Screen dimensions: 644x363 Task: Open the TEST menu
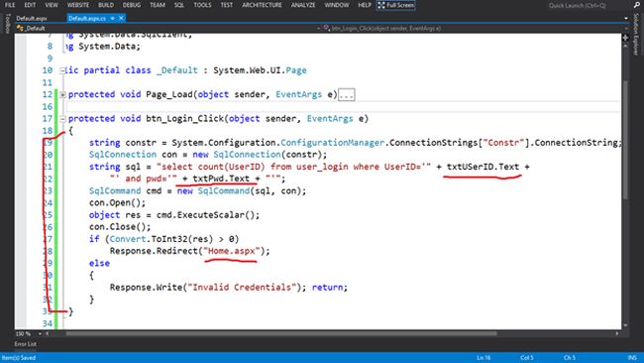pyautogui.click(x=227, y=5)
